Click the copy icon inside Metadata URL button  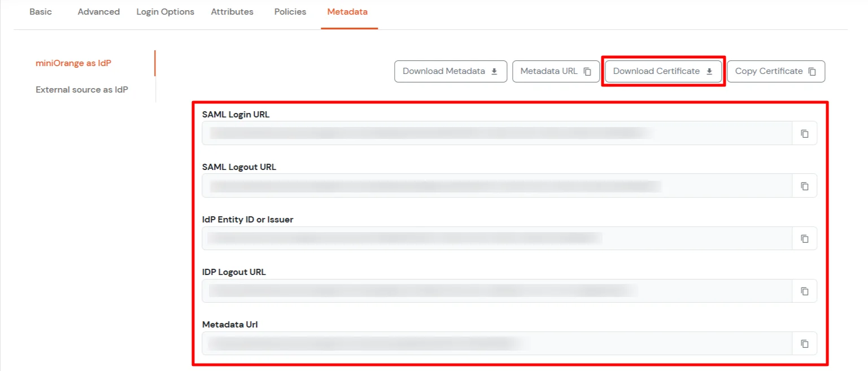[587, 71]
